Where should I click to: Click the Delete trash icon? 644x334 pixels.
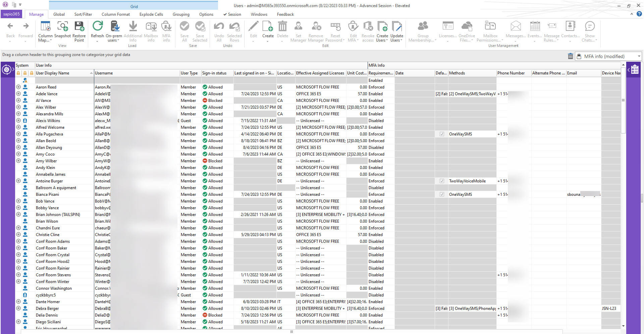(282, 26)
